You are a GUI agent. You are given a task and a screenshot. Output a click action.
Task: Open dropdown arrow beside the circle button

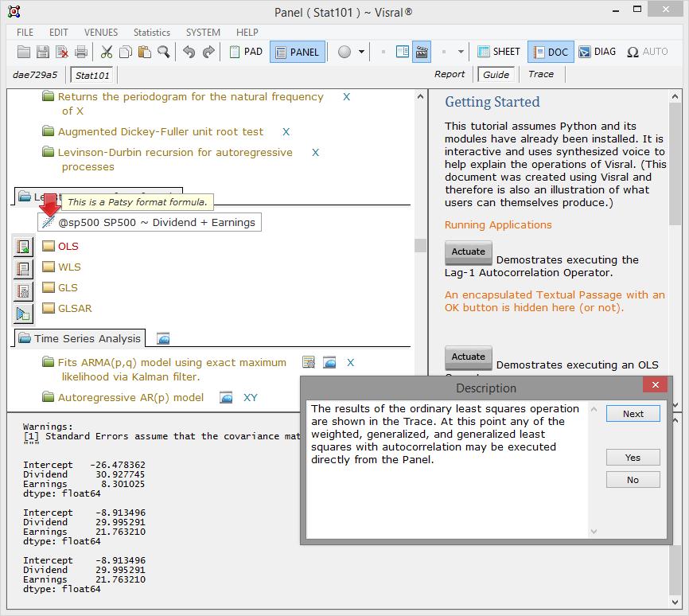click(x=362, y=52)
